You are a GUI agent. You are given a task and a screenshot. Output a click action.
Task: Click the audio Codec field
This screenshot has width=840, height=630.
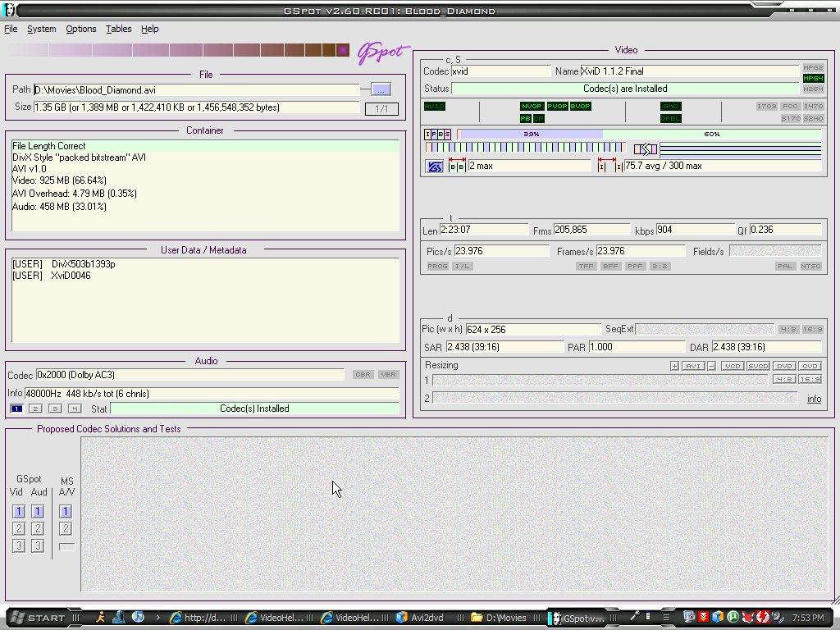190,375
